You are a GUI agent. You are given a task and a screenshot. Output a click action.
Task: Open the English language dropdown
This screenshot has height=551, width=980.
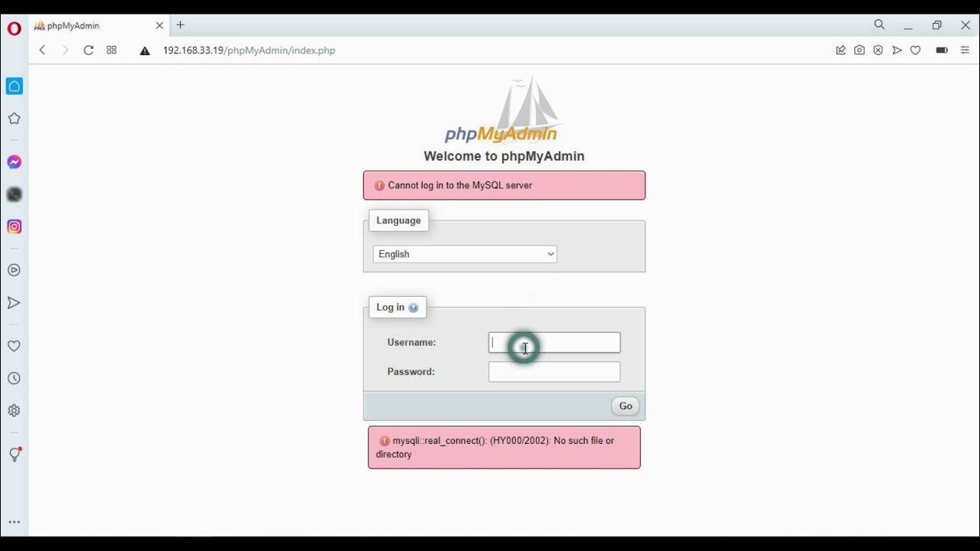465,254
